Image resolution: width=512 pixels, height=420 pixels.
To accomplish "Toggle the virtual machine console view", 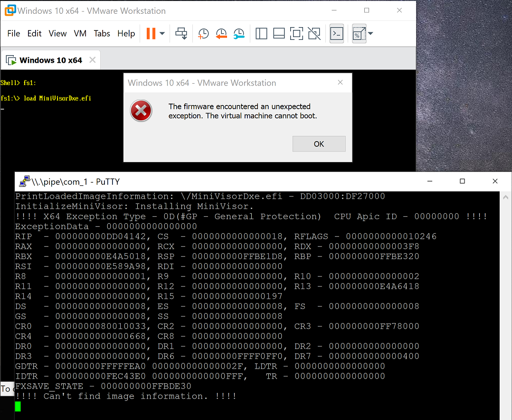I will point(336,33).
